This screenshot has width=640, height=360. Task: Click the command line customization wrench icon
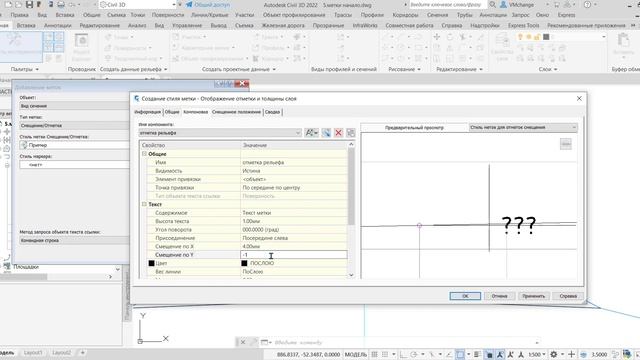pyautogui.click(x=253, y=342)
